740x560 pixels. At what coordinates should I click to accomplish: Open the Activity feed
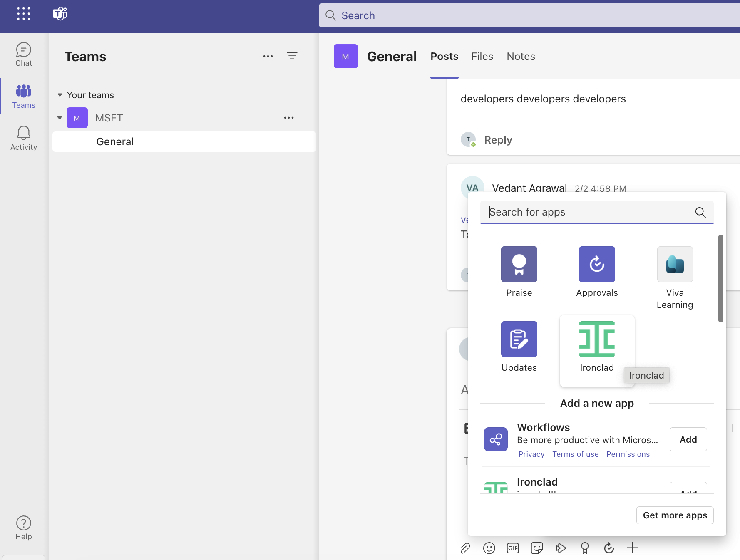click(23, 138)
